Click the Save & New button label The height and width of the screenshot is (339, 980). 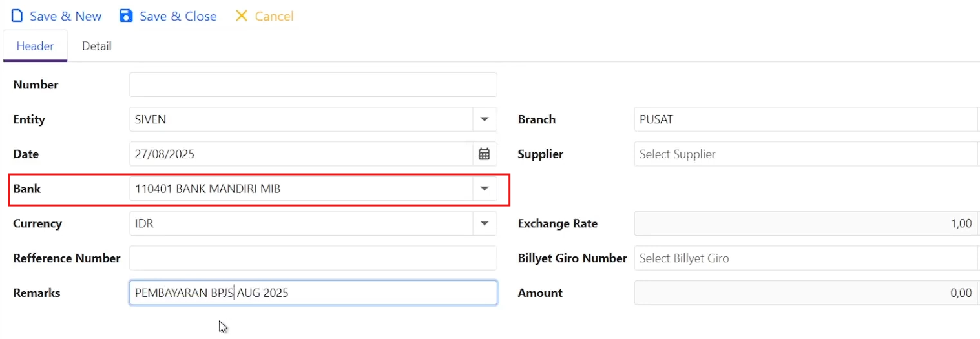click(65, 16)
